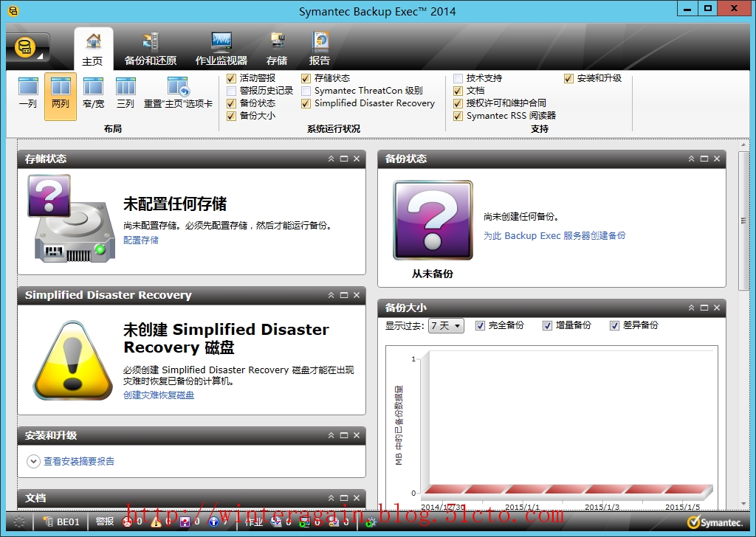Collapse the 备份大小 panel

click(691, 308)
